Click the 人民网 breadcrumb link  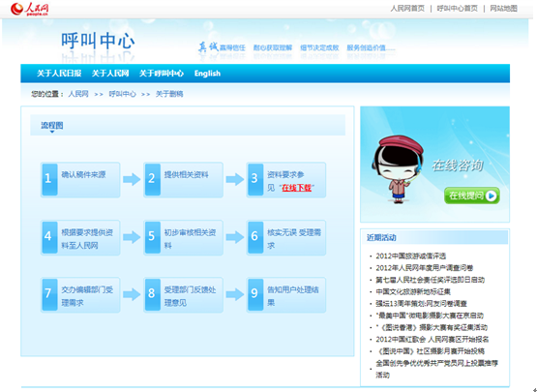click(x=78, y=94)
